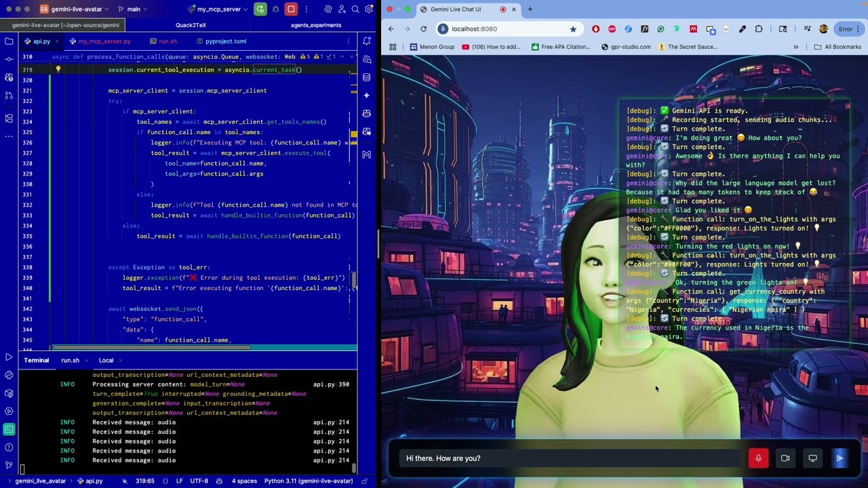The image size is (868, 488).
Task: Click the lightbulb intention icon on line 319
Action: 58,69
